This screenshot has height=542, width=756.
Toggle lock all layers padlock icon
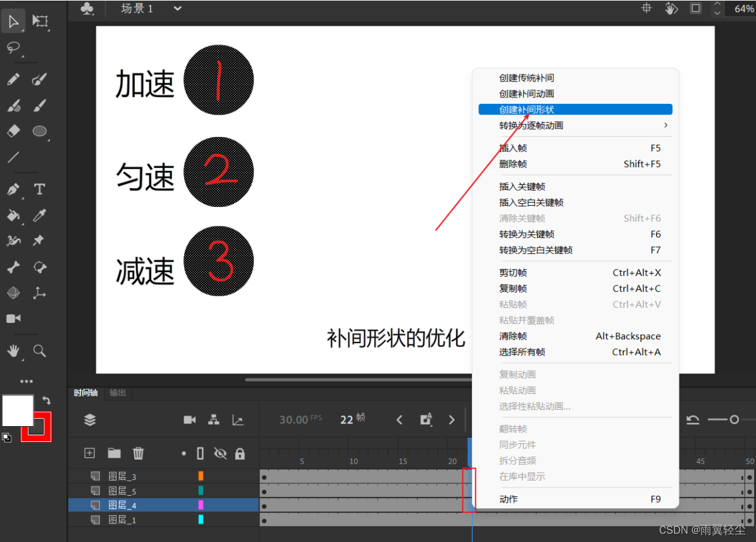pos(240,454)
